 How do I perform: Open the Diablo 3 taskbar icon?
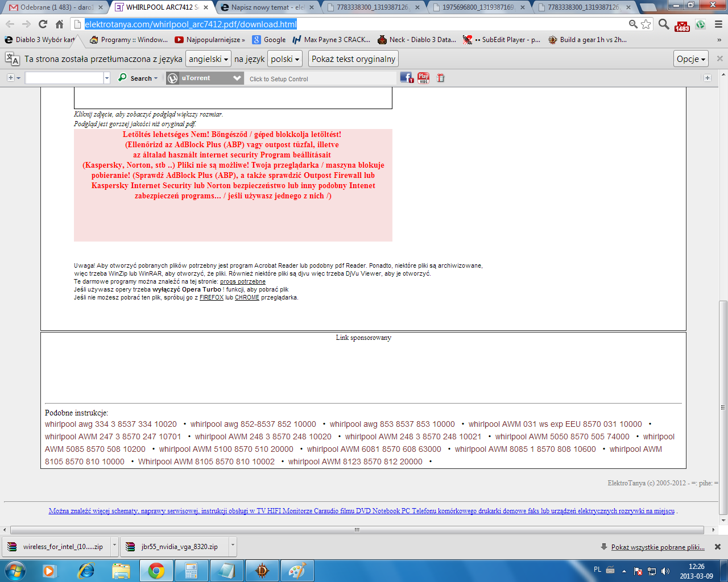coord(262,570)
